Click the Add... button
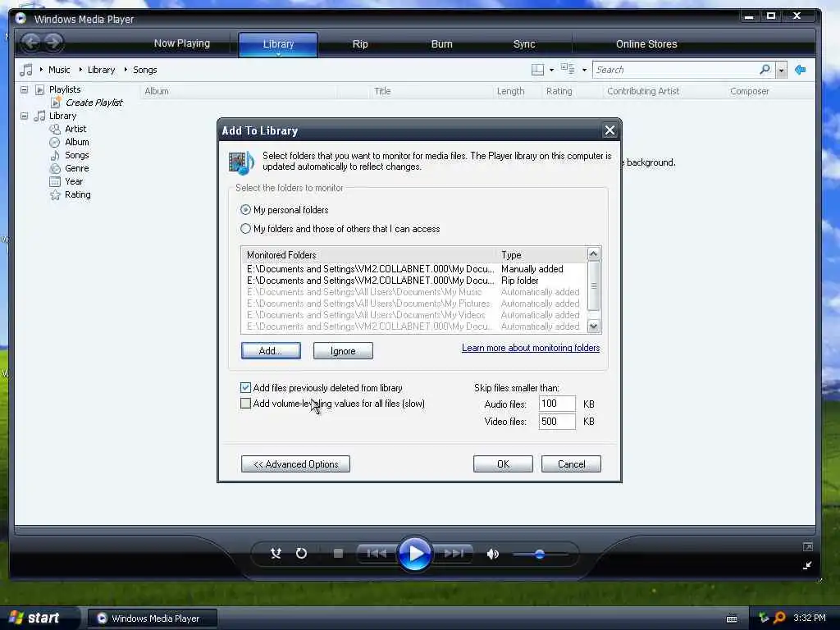This screenshot has width=840, height=630. tap(271, 351)
